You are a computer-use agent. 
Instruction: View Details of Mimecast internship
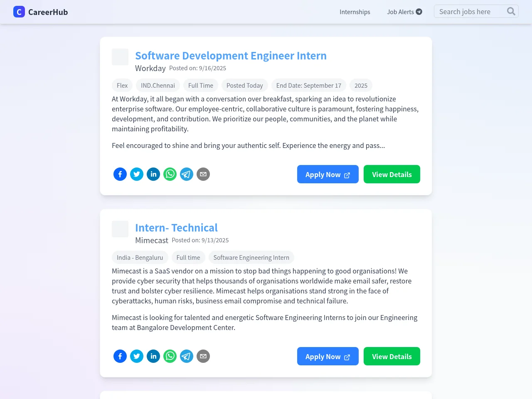click(x=392, y=356)
